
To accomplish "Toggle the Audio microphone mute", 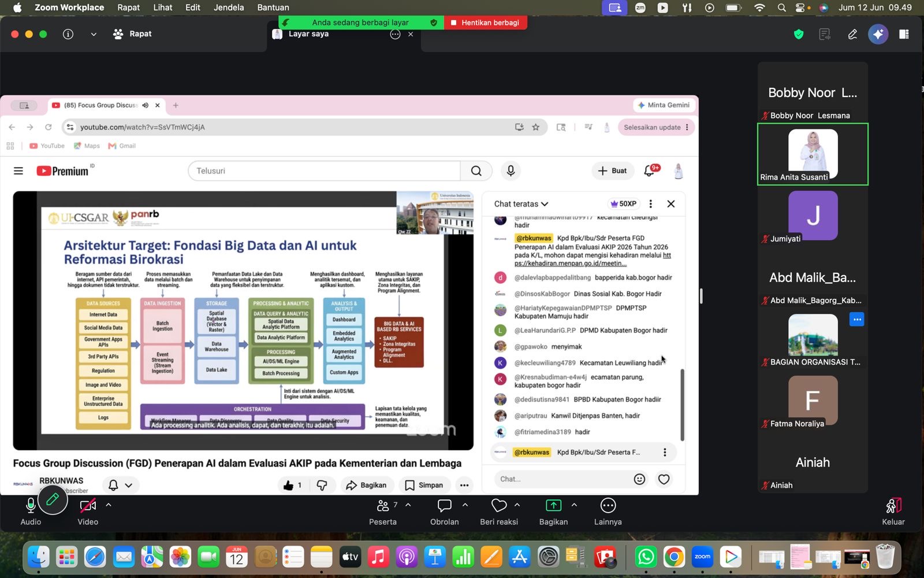I will click(31, 511).
